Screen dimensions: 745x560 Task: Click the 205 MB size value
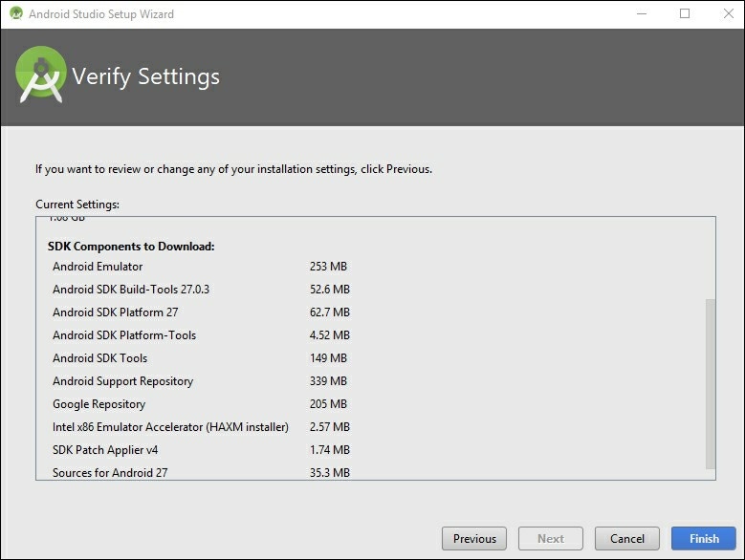(328, 404)
